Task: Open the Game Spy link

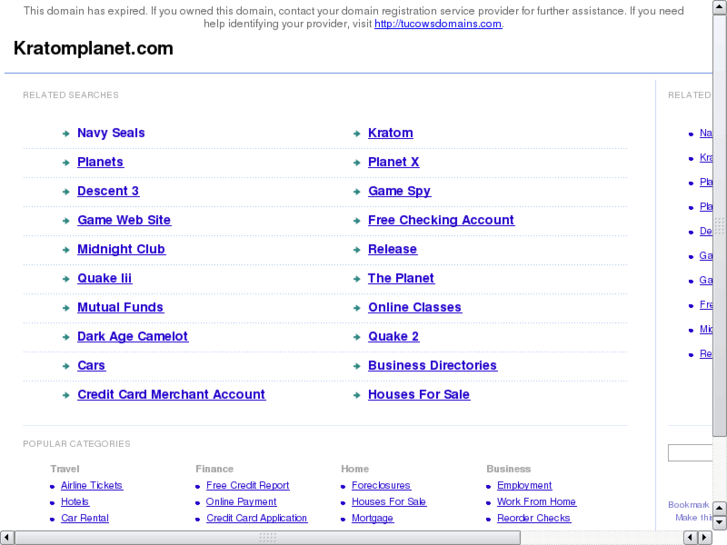Action: [x=399, y=191]
